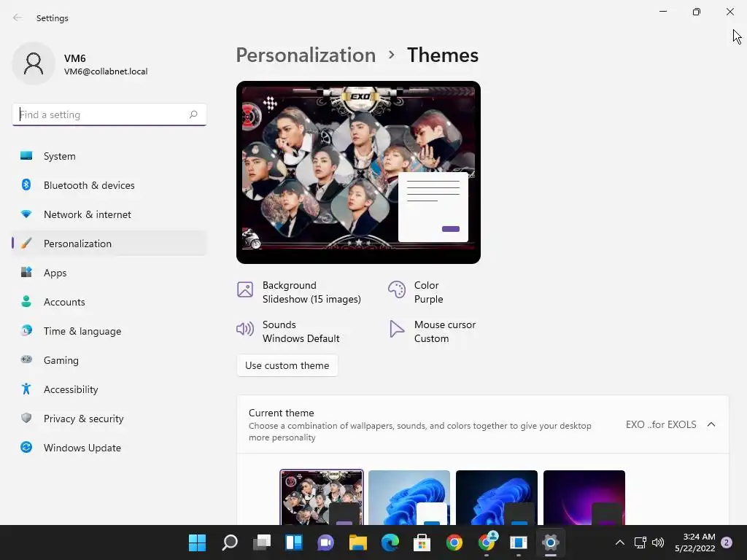Click the back arrow in Settings header
Viewport: 747px width, 560px height.
coord(18,17)
